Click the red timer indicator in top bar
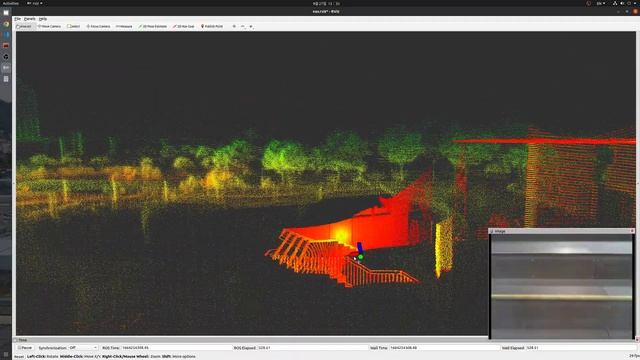Image resolution: width=640 pixels, height=360 pixels. coord(588,3)
